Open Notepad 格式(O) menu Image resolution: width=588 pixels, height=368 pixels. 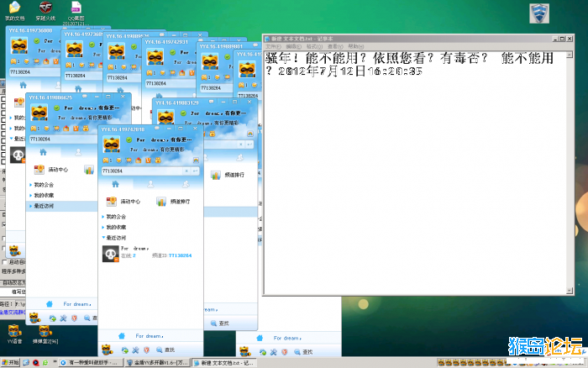[314, 46]
